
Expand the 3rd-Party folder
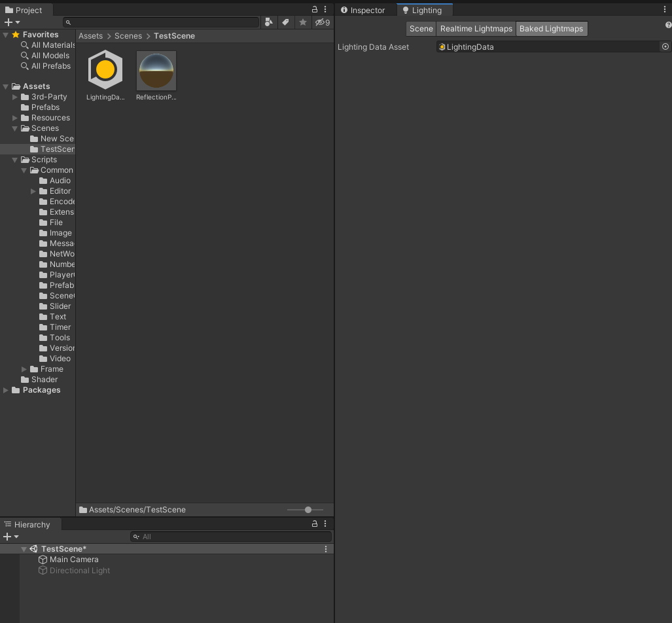click(15, 97)
